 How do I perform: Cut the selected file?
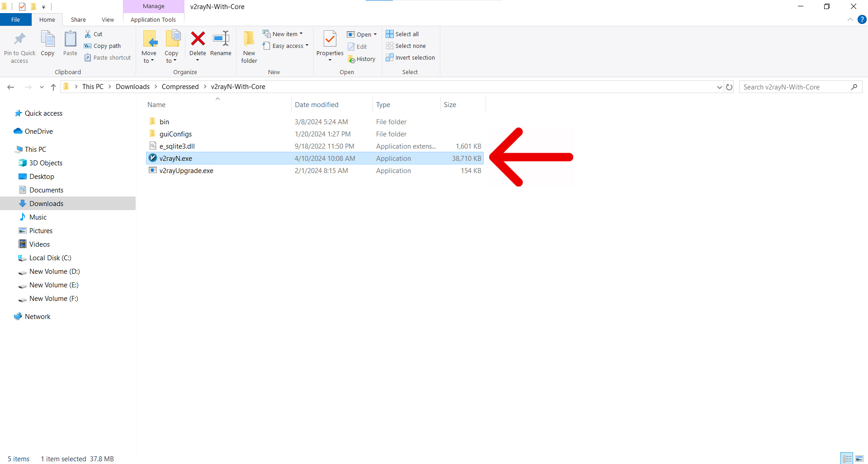point(94,34)
